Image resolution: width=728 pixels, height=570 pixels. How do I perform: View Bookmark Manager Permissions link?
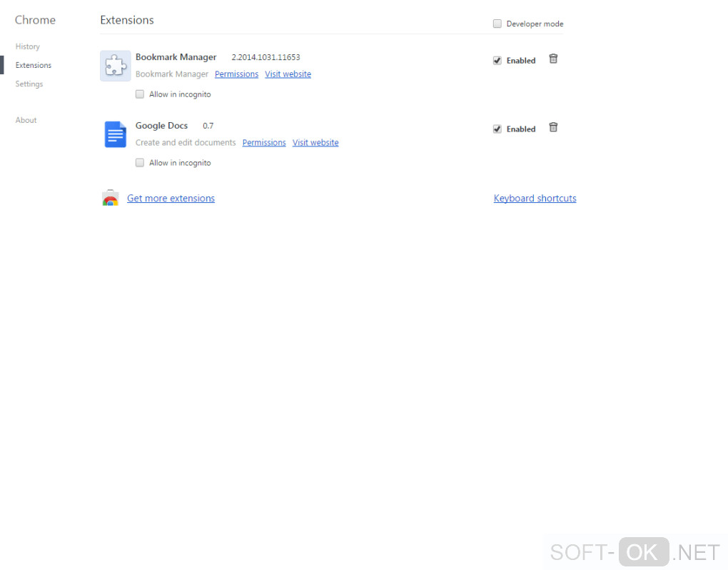[x=236, y=74]
